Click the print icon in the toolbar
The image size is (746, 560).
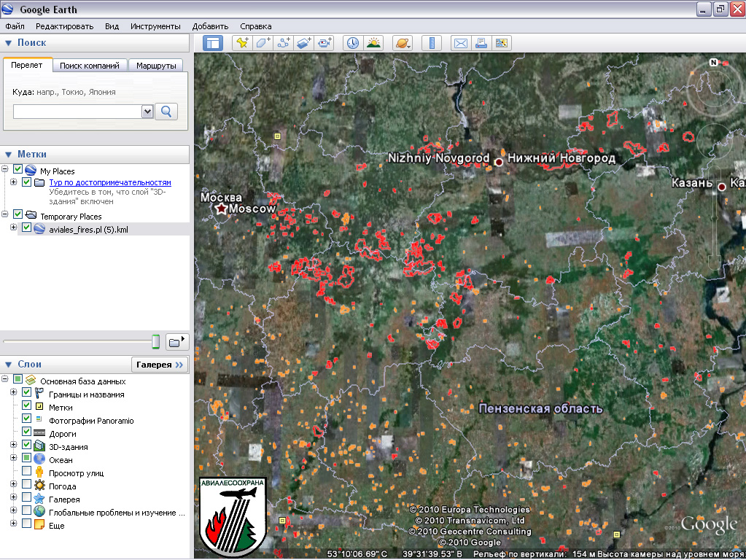tap(481, 43)
